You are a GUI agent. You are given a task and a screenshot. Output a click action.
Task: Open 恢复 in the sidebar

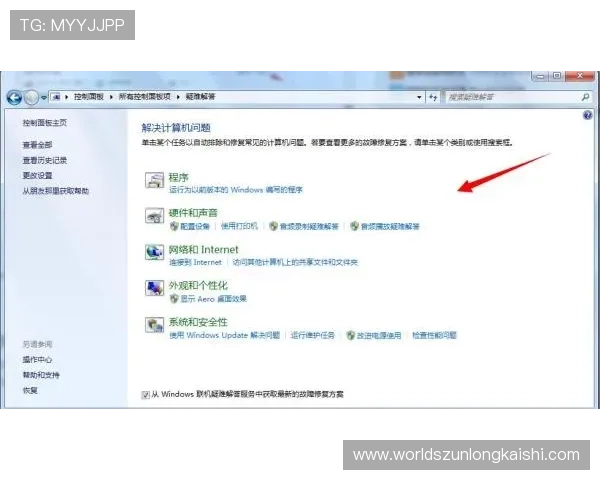coord(30,390)
